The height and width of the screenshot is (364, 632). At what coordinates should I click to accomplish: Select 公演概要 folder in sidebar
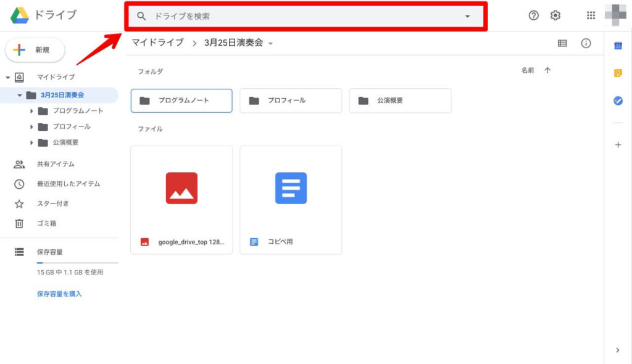click(x=65, y=143)
